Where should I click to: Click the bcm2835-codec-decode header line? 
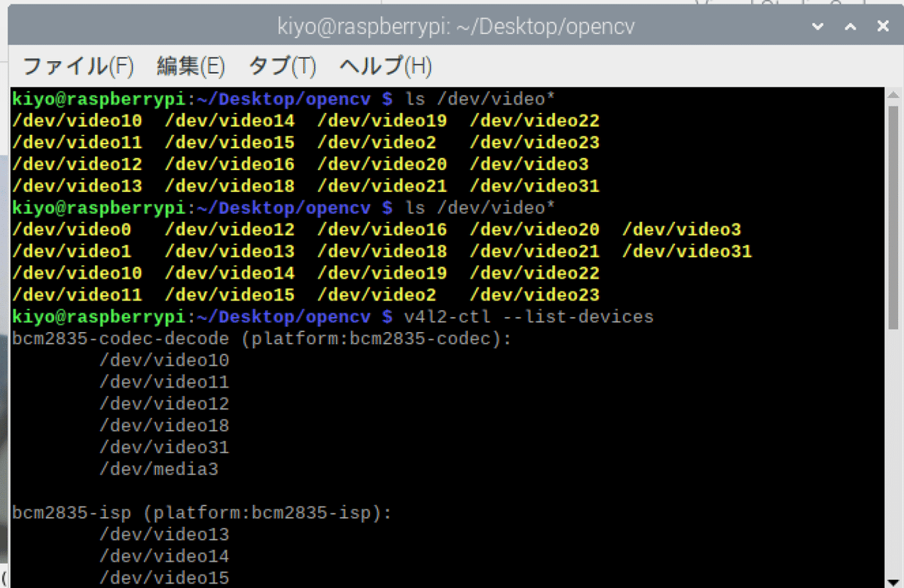(261, 339)
